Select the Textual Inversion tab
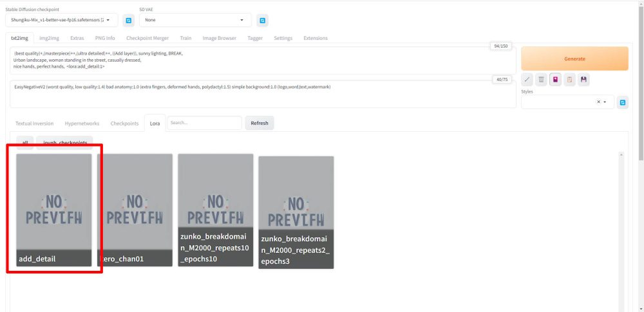644x312 pixels. (x=34, y=123)
